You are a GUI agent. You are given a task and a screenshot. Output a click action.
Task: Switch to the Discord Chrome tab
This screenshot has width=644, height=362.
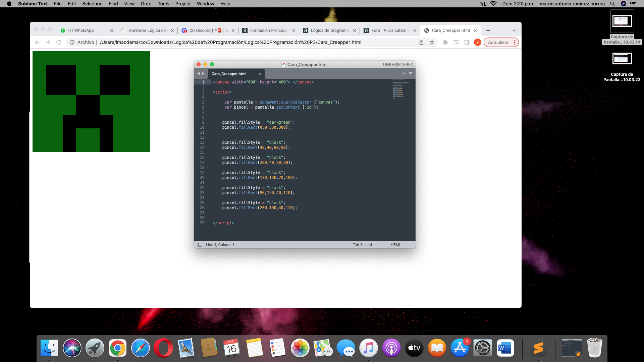pyautogui.click(x=208, y=31)
